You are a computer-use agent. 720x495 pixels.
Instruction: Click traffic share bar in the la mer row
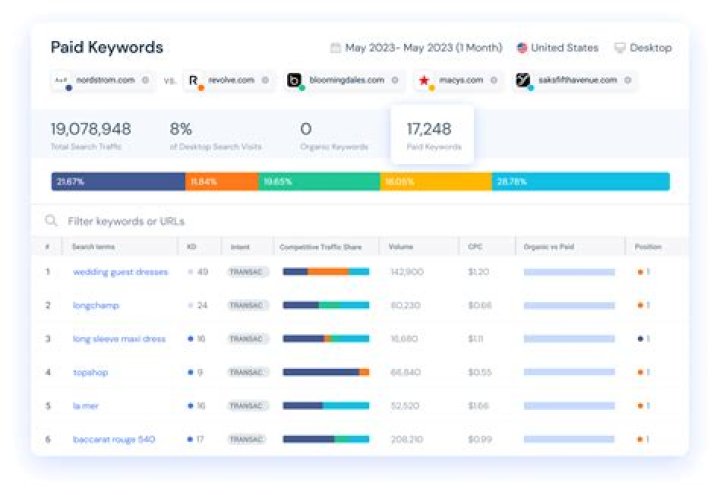click(x=326, y=406)
